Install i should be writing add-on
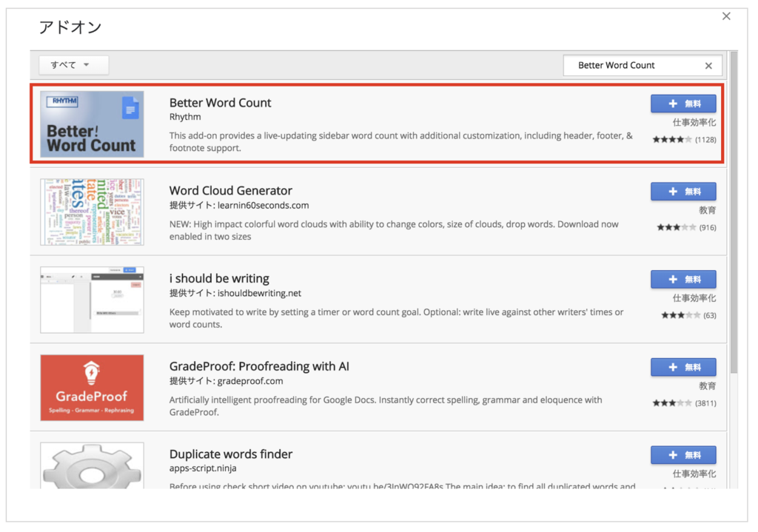This screenshot has height=532, width=758. click(683, 279)
